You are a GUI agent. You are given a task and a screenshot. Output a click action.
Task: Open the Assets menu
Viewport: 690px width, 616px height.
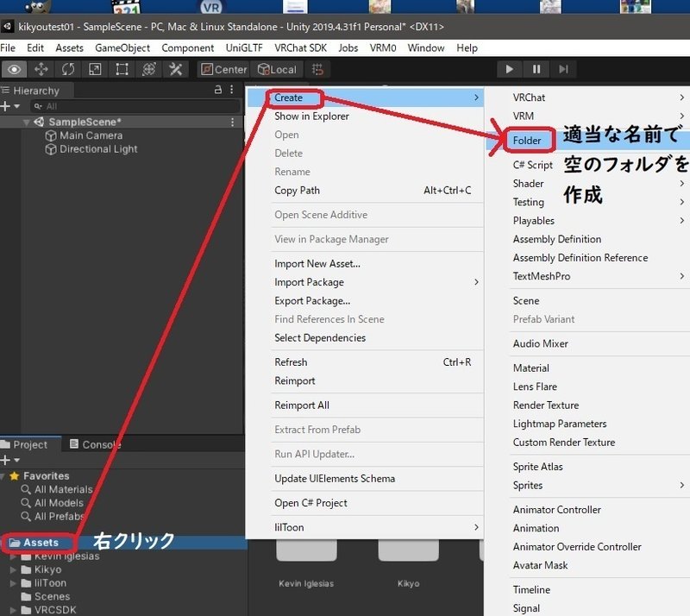click(69, 47)
